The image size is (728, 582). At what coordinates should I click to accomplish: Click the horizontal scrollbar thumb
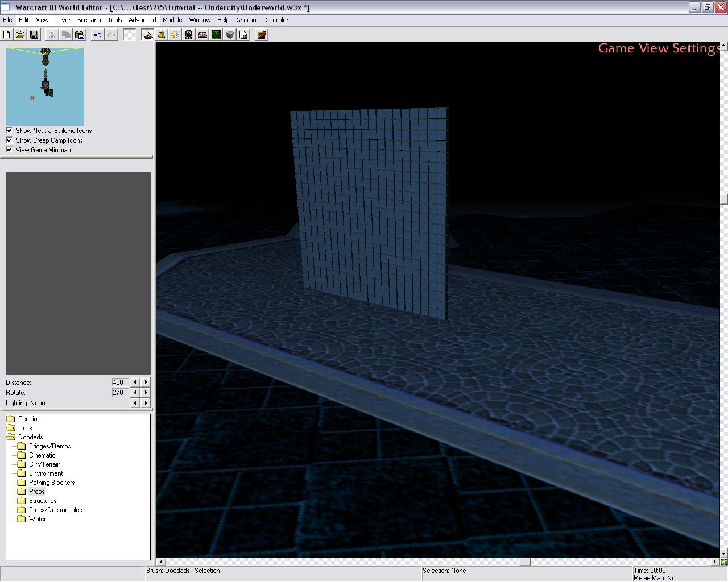525,562
